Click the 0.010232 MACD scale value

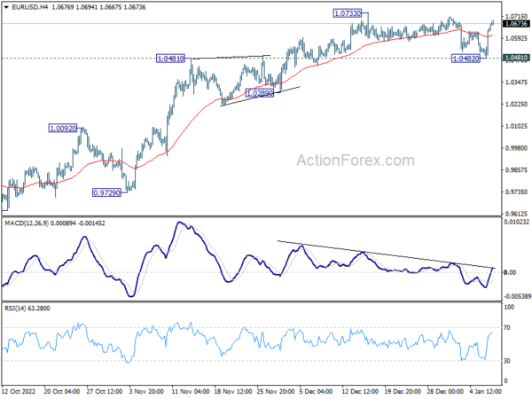coord(517,223)
